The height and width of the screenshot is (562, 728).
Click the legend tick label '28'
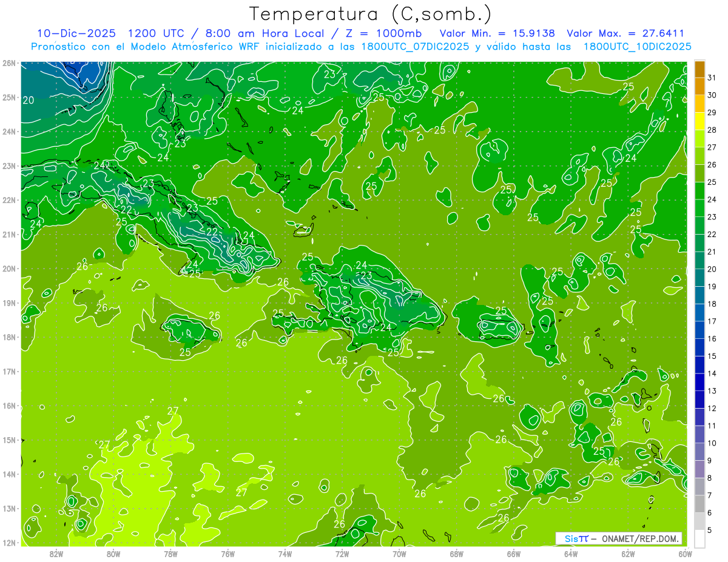point(713,130)
